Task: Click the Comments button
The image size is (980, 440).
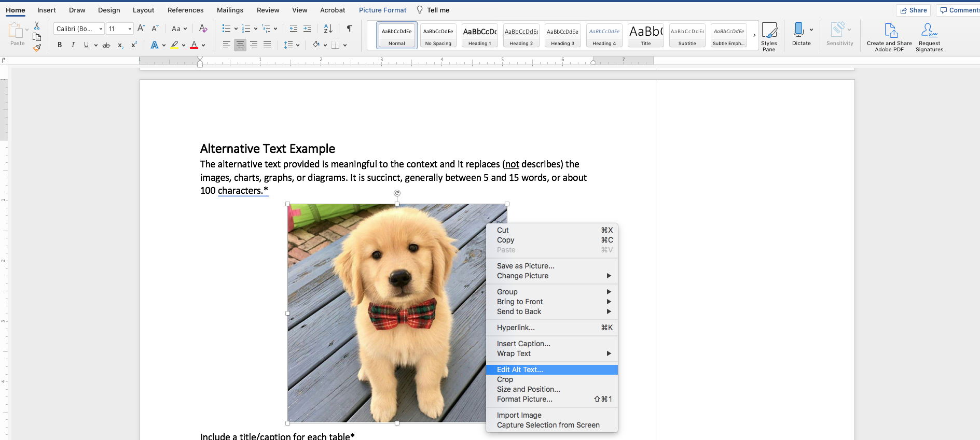Action: point(959,10)
